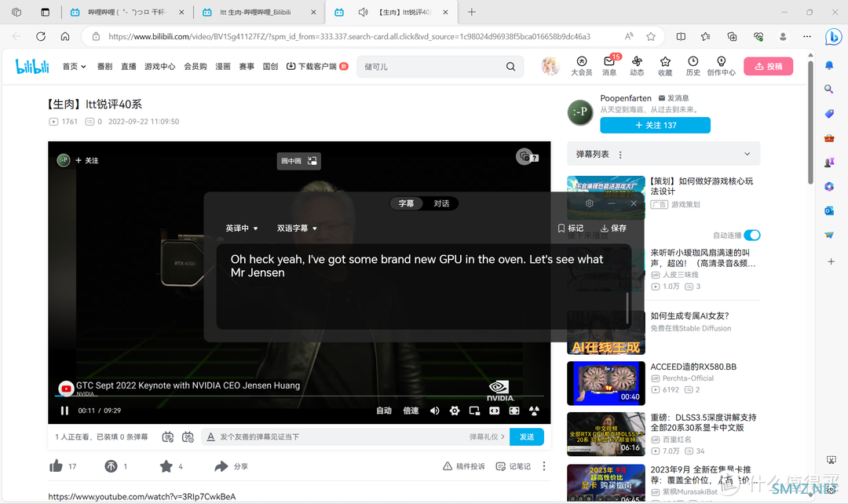Go to 赛事 in navigation
The width and height of the screenshot is (848, 504).
(247, 67)
